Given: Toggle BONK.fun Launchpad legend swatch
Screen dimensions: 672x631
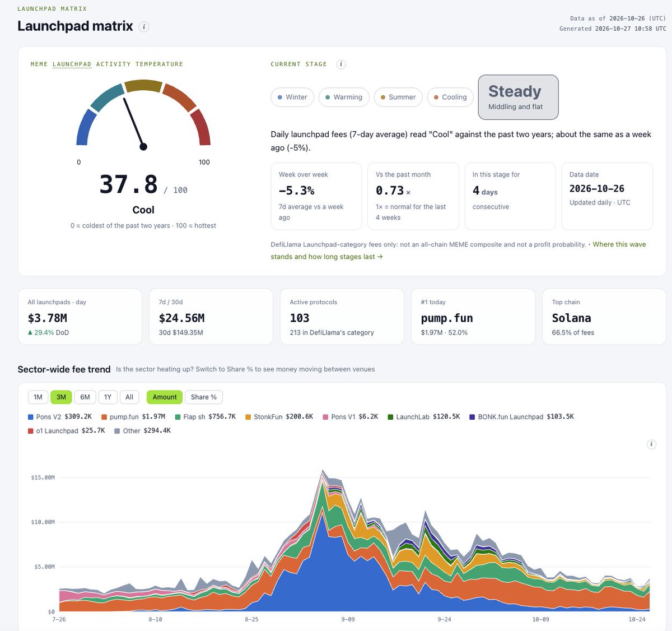Looking at the screenshot, I should (472, 417).
